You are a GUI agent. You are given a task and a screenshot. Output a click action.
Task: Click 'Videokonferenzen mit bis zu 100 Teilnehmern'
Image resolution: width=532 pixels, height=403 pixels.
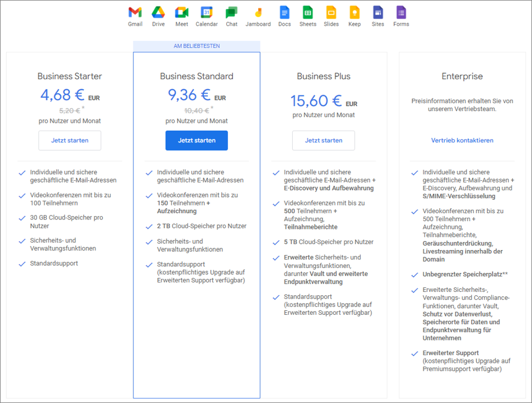70,199
